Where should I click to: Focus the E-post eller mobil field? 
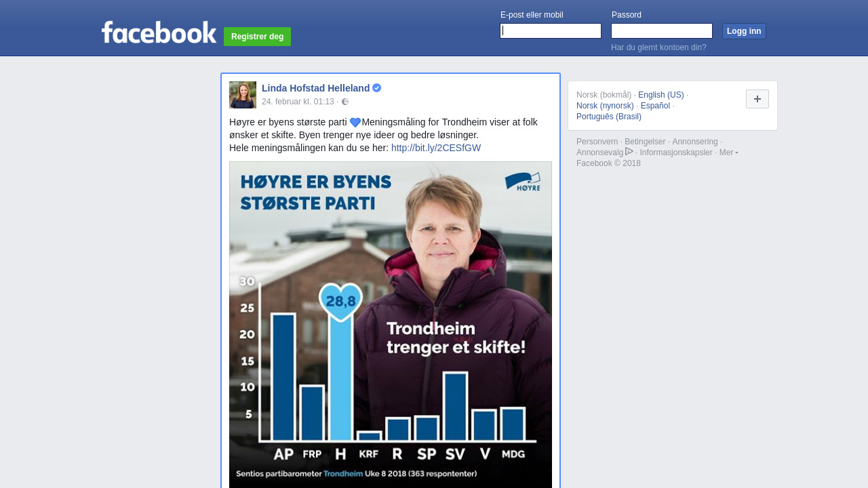point(551,31)
